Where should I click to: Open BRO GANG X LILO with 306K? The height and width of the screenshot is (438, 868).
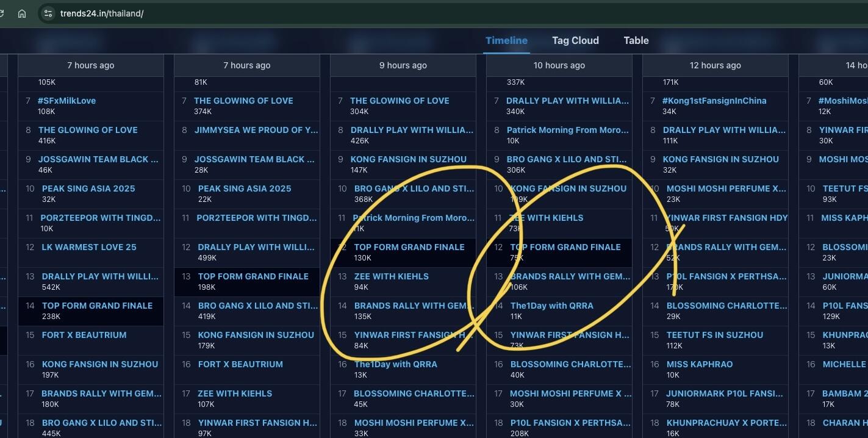[567, 159]
